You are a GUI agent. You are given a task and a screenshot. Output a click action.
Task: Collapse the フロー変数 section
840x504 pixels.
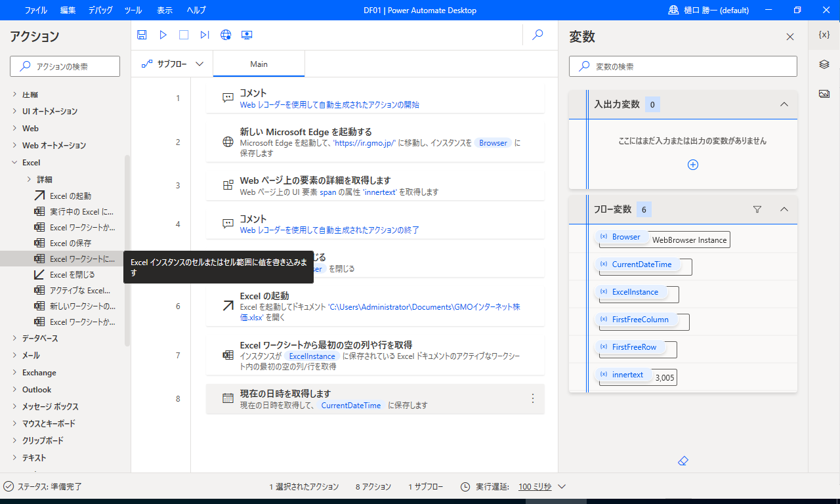(784, 209)
